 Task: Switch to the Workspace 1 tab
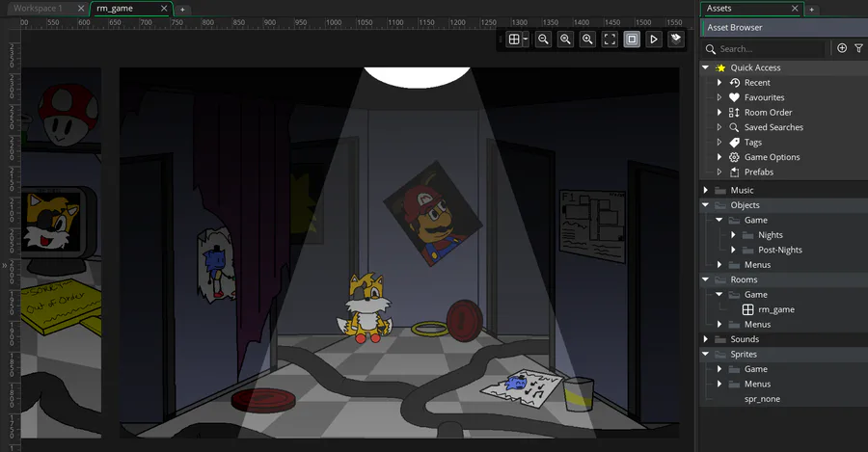point(38,9)
